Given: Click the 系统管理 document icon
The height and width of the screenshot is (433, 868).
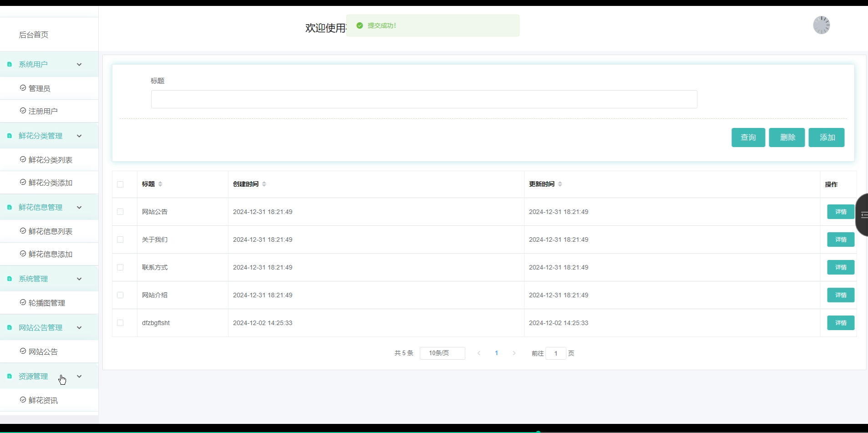Looking at the screenshot, I should click(x=10, y=279).
